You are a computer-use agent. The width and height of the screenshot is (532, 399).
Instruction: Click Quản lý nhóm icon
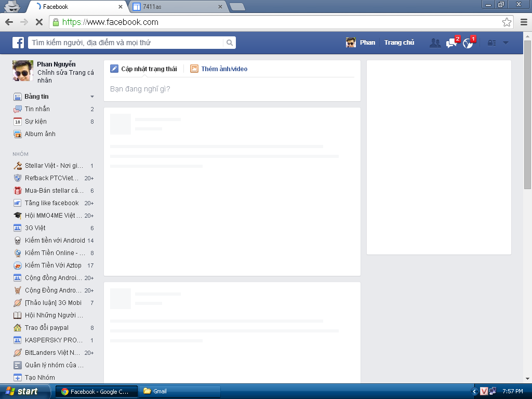(18, 365)
